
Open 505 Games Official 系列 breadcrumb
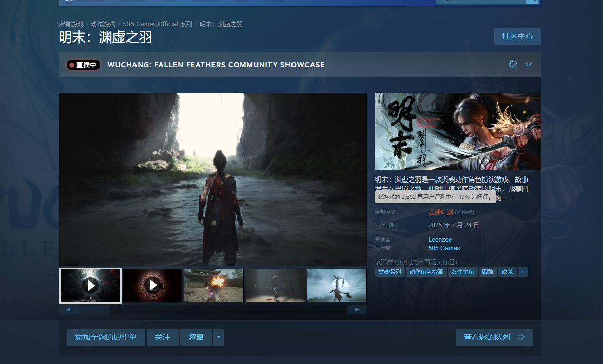(157, 24)
